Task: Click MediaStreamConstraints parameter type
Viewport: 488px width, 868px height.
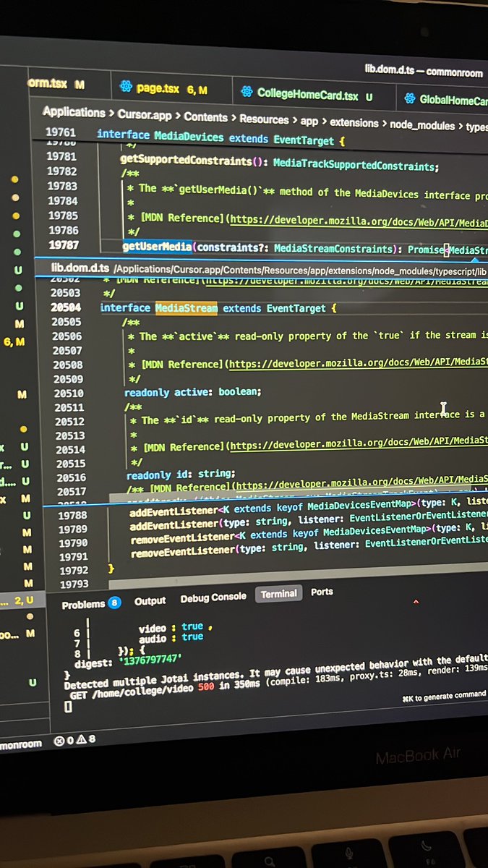Action: click(332, 250)
